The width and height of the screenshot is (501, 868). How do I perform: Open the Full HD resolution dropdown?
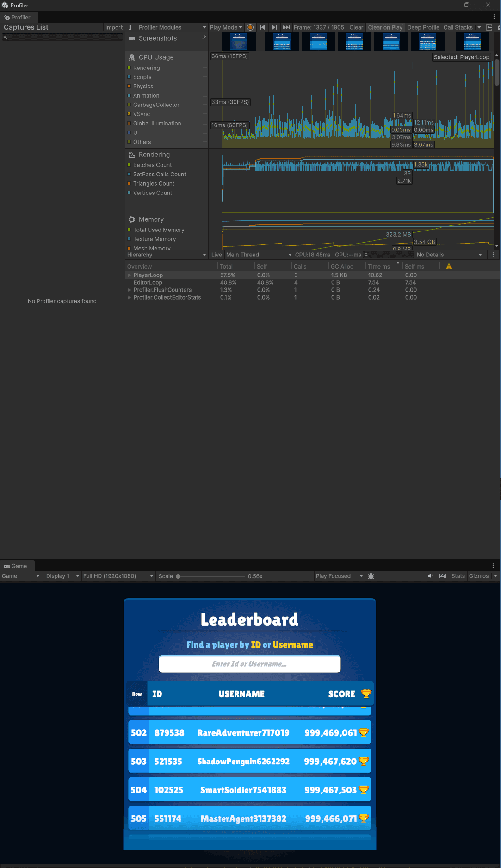coord(118,576)
